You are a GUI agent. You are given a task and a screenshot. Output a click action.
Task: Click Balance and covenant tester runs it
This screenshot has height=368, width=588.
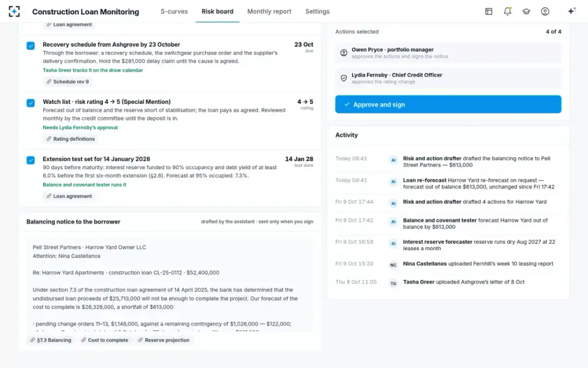(x=85, y=185)
